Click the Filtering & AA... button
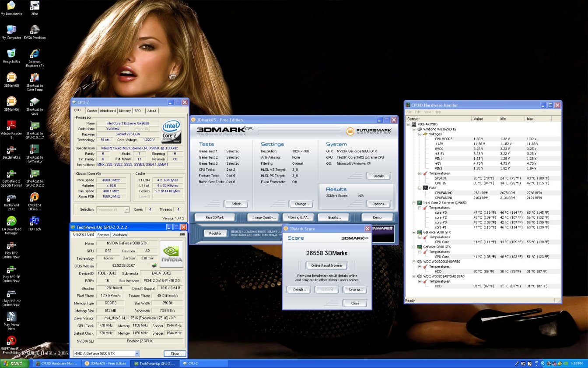The height and width of the screenshot is (368, 588). coord(299,217)
